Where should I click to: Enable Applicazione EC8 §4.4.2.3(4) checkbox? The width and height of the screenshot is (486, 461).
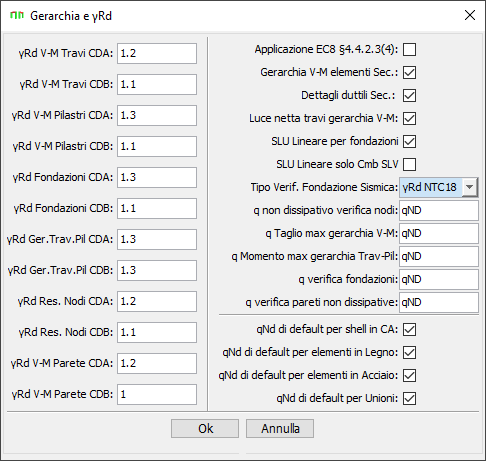[x=409, y=49]
